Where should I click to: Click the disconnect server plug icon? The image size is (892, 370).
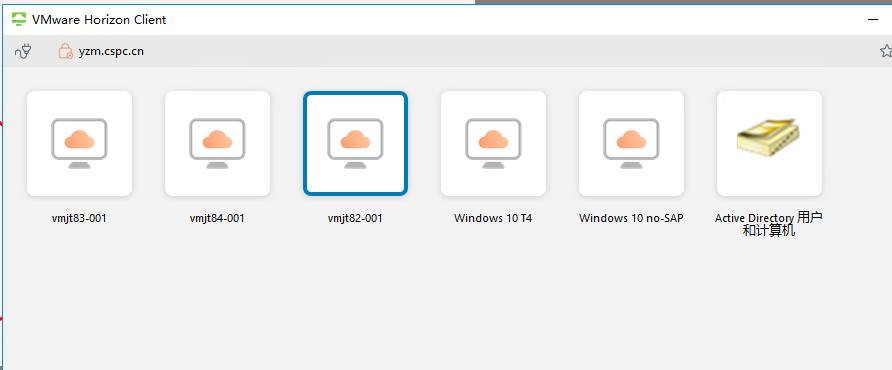(x=23, y=51)
